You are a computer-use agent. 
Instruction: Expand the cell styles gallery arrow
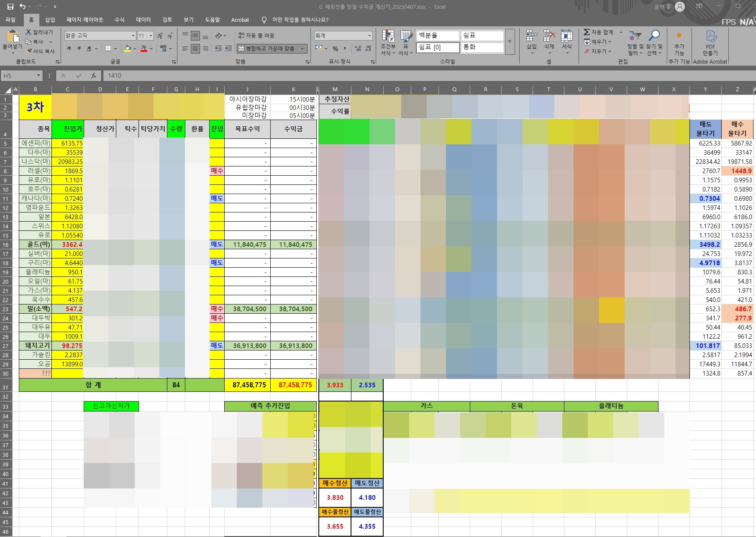(x=510, y=42)
